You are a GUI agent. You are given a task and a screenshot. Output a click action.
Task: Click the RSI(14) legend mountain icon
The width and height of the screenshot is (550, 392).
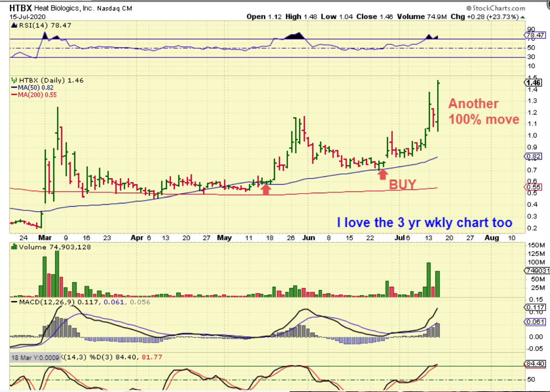(x=14, y=25)
